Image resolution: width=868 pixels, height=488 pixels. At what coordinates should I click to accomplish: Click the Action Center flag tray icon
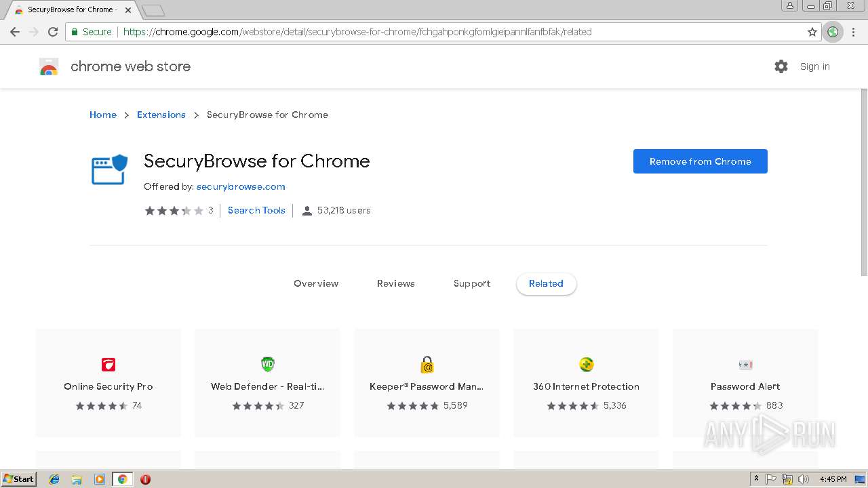click(x=771, y=479)
